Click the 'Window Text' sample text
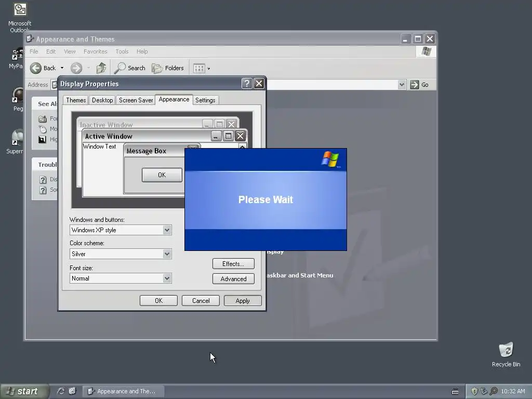The width and height of the screenshot is (532, 399). pyautogui.click(x=100, y=147)
